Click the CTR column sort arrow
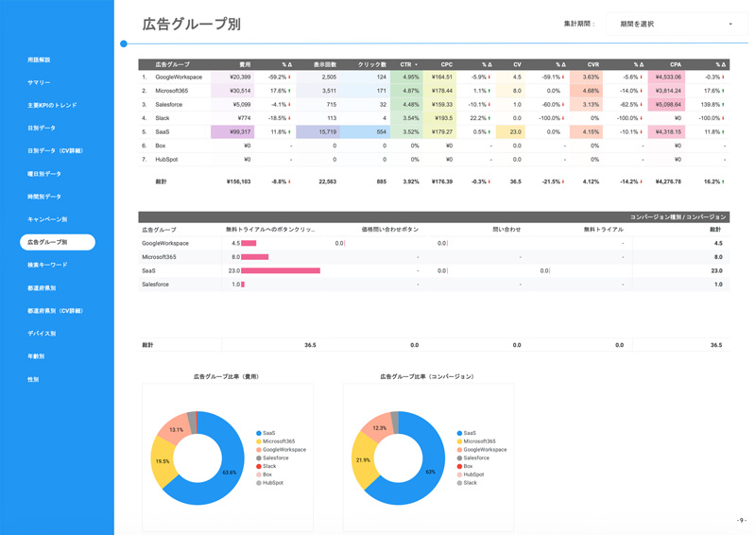The height and width of the screenshot is (535, 756). coord(417,65)
